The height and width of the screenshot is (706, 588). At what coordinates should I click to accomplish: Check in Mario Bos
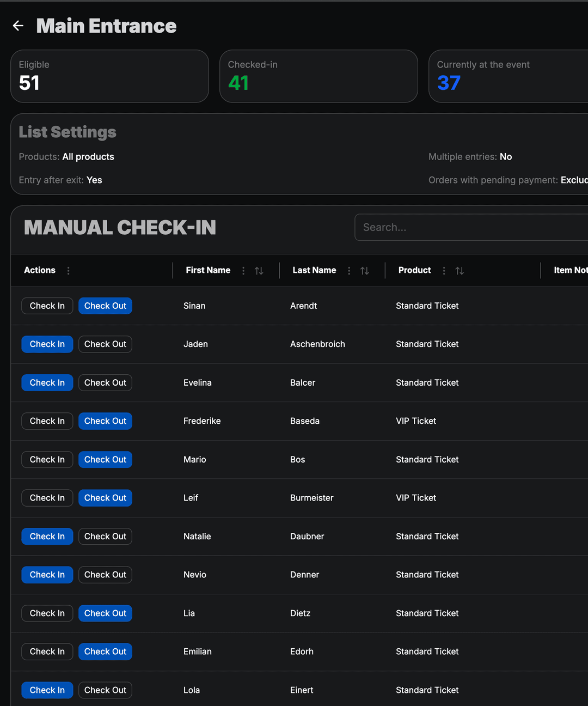pos(47,460)
